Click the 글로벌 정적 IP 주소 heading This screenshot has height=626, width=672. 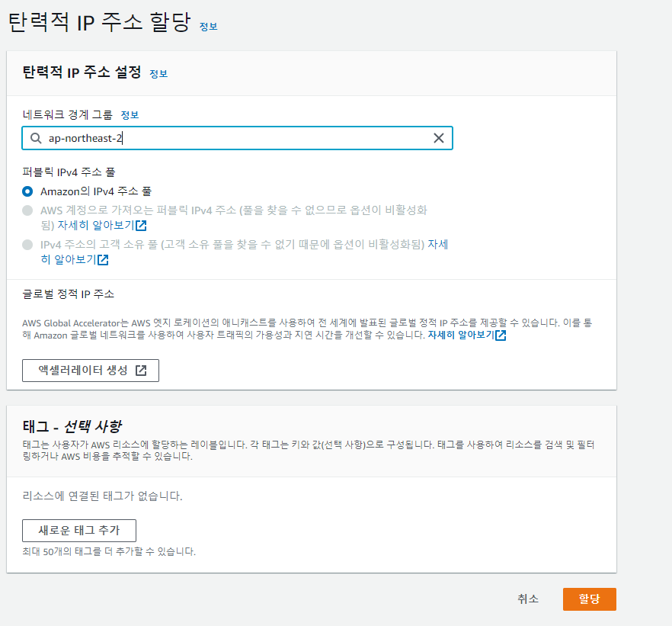tap(68, 294)
